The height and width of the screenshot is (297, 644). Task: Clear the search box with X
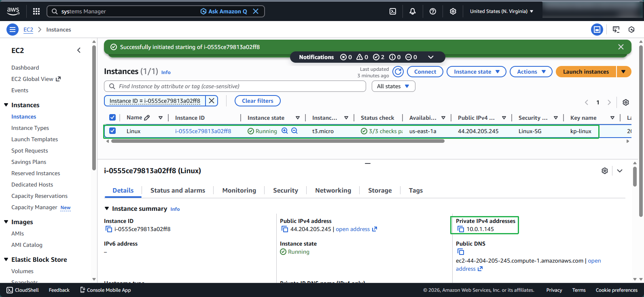[256, 11]
